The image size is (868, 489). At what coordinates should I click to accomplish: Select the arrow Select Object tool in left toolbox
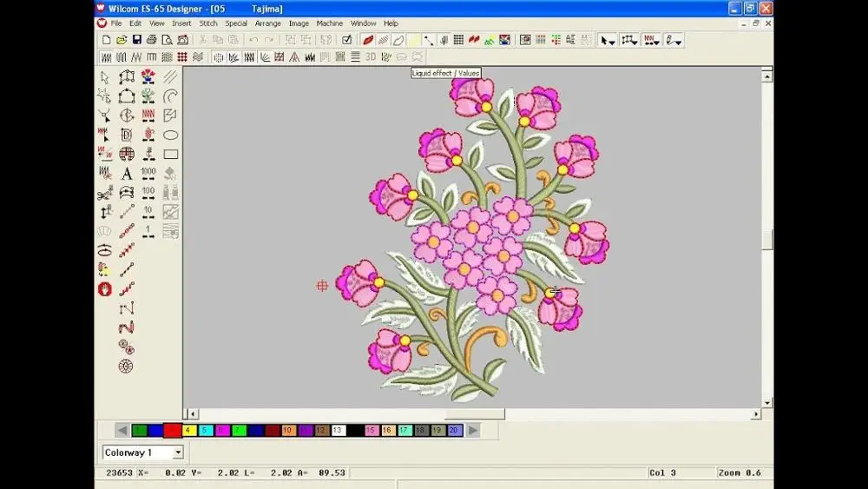click(105, 77)
